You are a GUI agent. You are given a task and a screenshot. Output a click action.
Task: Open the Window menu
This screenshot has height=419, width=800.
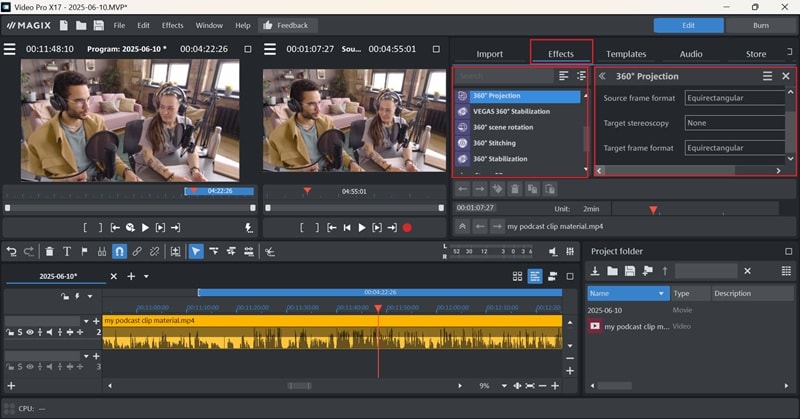[x=209, y=25]
